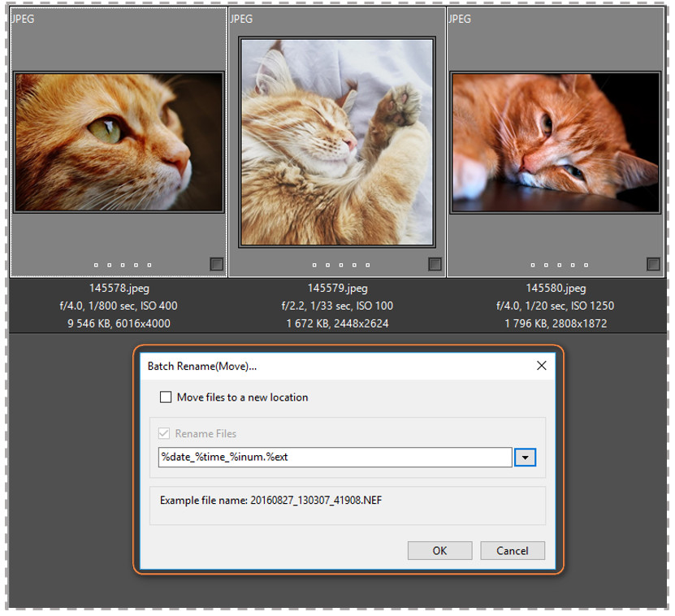Set fifth rating dot on 145578.jpeg
Screen dimensions: 675x616
pyautogui.click(x=149, y=265)
